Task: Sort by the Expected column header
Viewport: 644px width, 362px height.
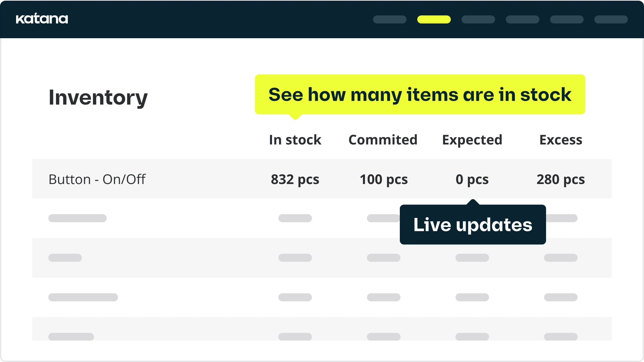Action: pos(472,140)
